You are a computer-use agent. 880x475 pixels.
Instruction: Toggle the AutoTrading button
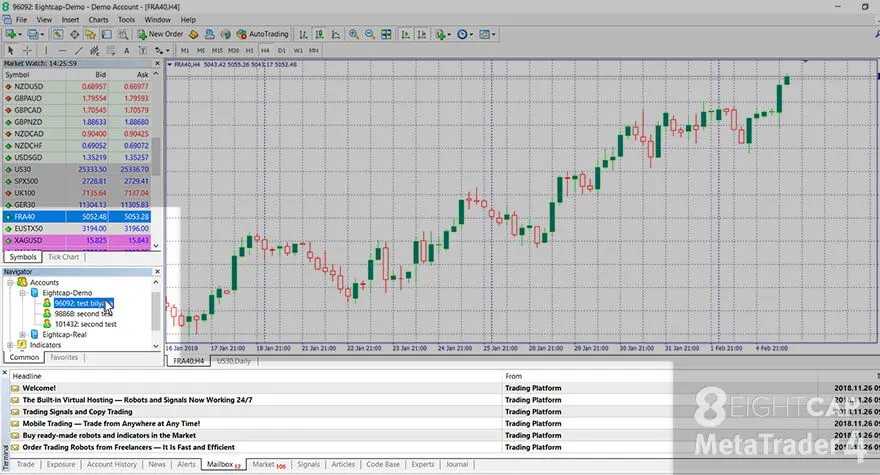pos(262,34)
